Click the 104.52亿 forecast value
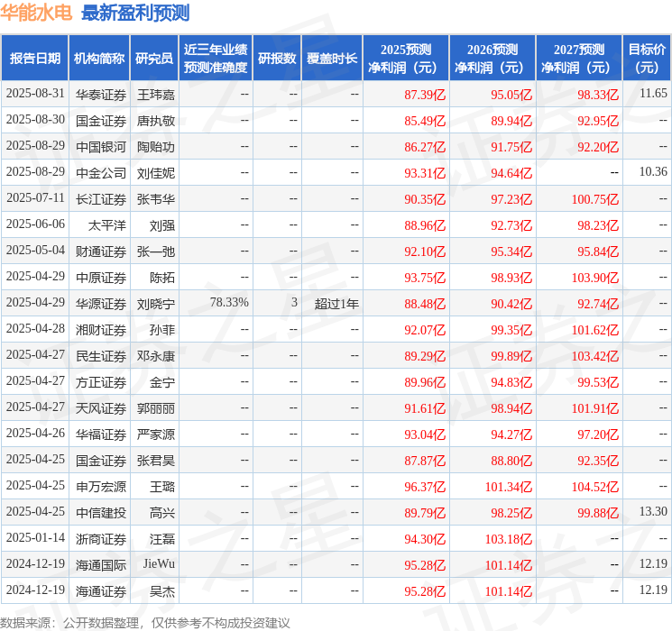This screenshot has height=631, width=672. tap(594, 486)
